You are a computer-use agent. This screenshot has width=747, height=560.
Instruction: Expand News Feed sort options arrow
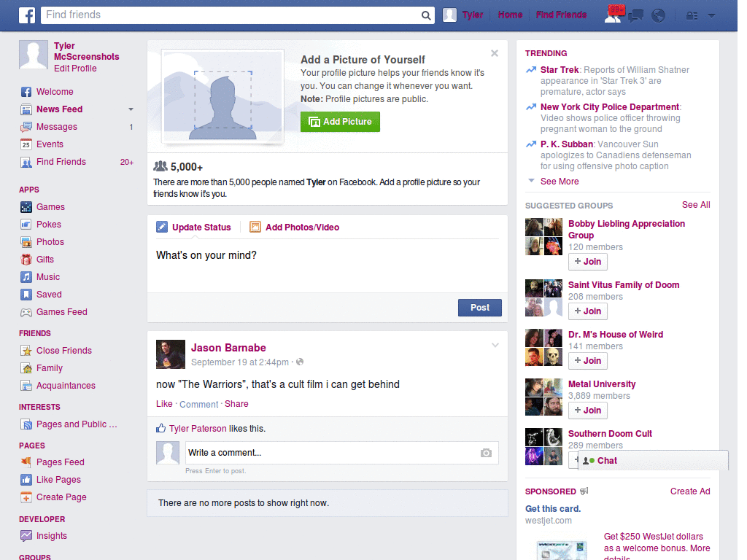[x=131, y=109]
